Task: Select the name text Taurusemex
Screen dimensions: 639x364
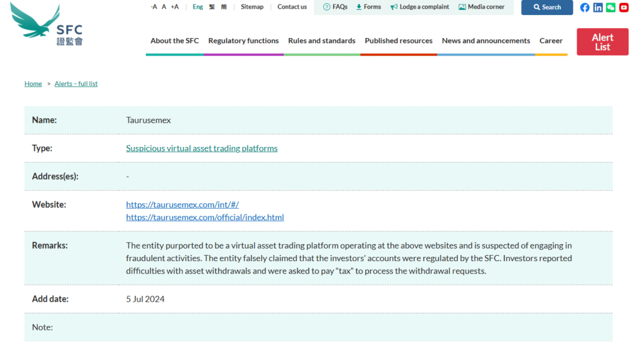Action: (149, 120)
